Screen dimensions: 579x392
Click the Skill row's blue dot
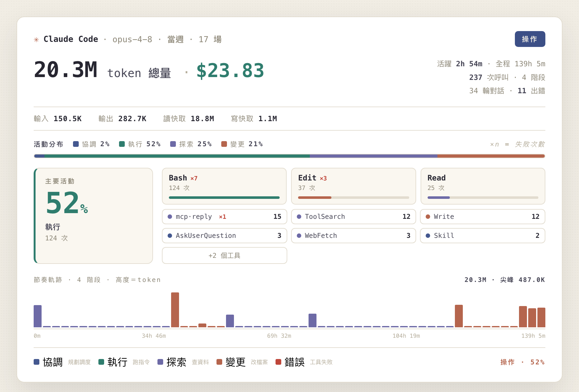(428, 236)
